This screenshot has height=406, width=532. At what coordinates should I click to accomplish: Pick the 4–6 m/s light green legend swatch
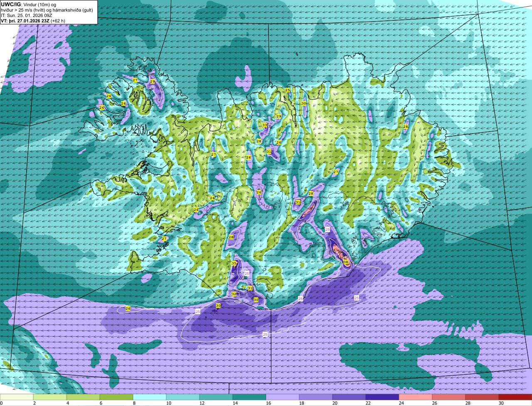click(x=83, y=397)
